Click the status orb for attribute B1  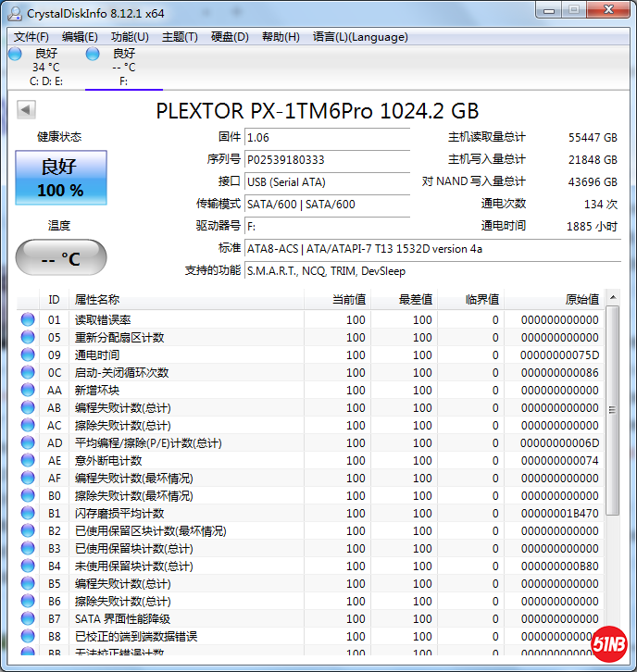(x=28, y=514)
